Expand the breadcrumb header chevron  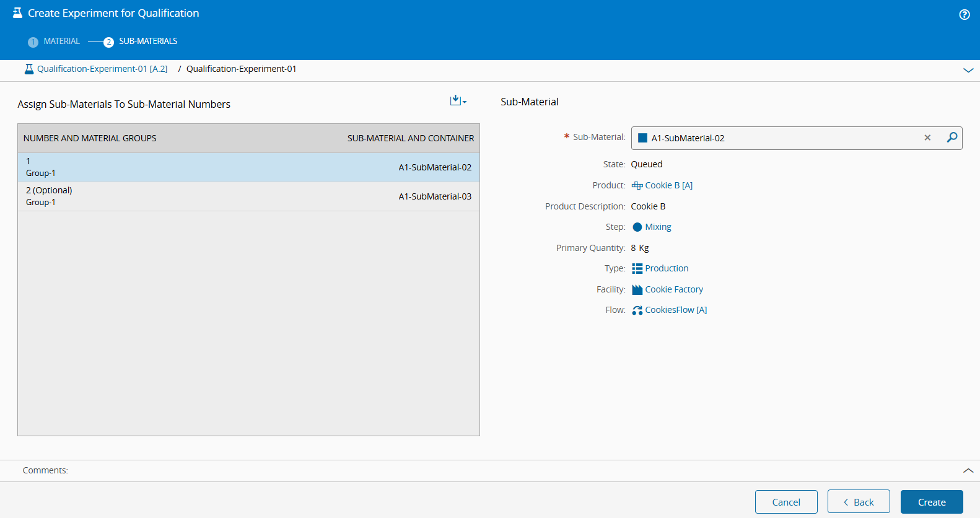click(x=968, y=71)
